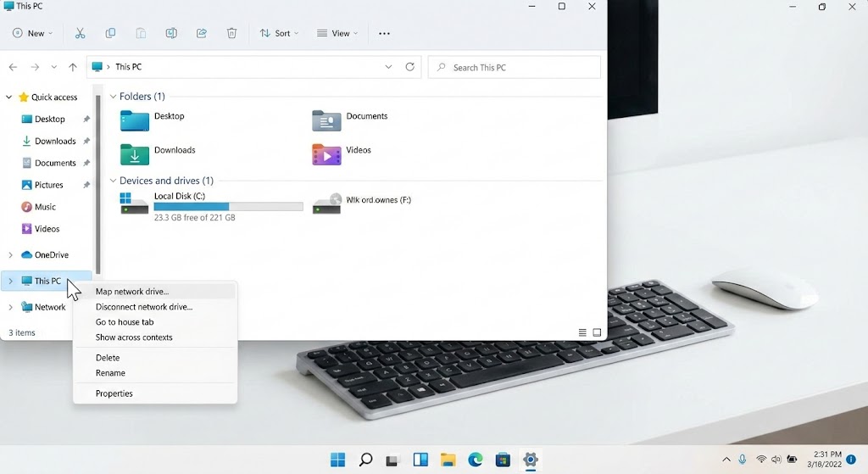The image size is (868, 474).
Task: Click Local Disk C: capacity bar
Action: [229, 207]
